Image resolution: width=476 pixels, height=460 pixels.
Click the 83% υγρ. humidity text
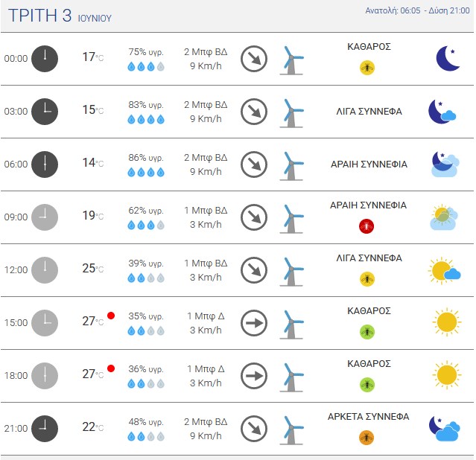click(146, 105)
